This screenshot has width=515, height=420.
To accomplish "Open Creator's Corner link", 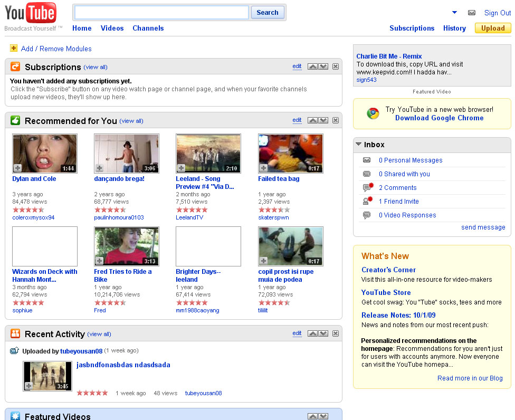I will [x=388, y=270].
